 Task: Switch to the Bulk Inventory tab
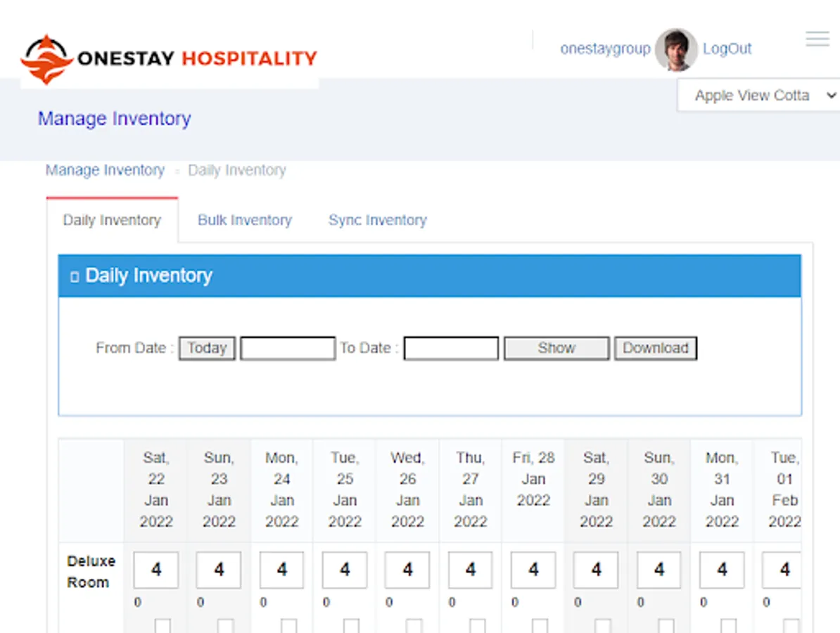click(x=244, y=220)
